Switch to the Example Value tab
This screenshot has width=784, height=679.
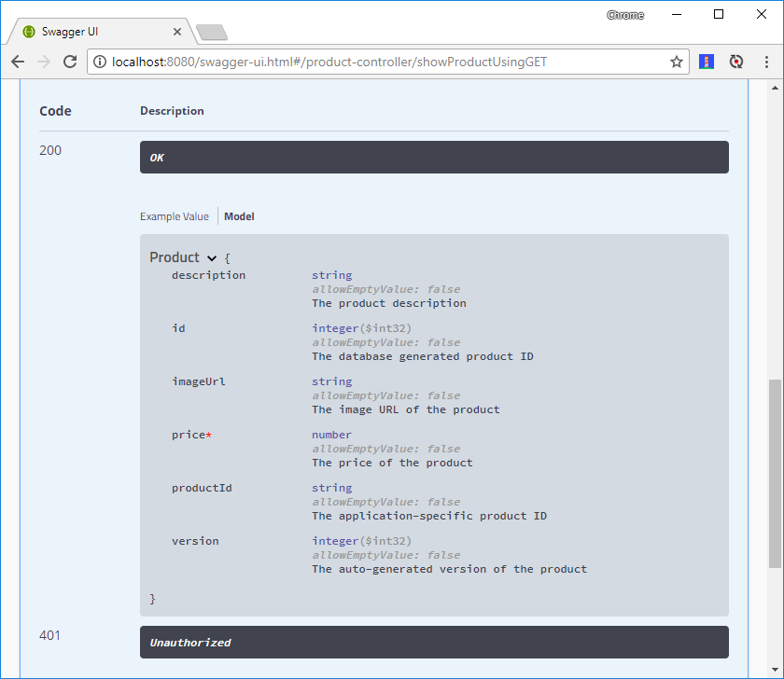[174, 216]
